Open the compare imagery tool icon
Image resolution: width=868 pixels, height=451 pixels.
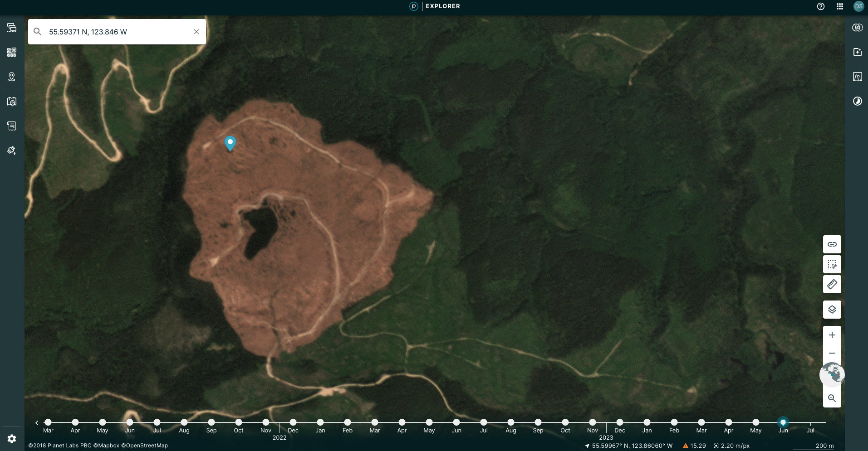tap(857, 77)
